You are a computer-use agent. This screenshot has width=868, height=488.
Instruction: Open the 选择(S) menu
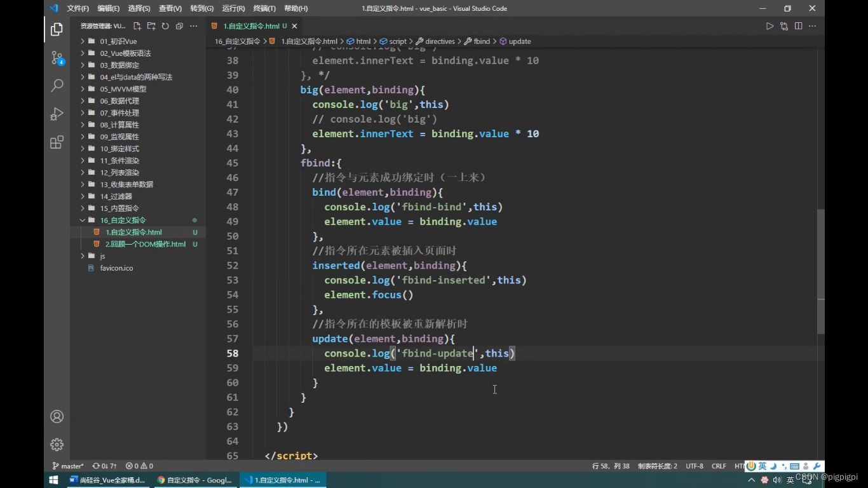pos(139,8)
